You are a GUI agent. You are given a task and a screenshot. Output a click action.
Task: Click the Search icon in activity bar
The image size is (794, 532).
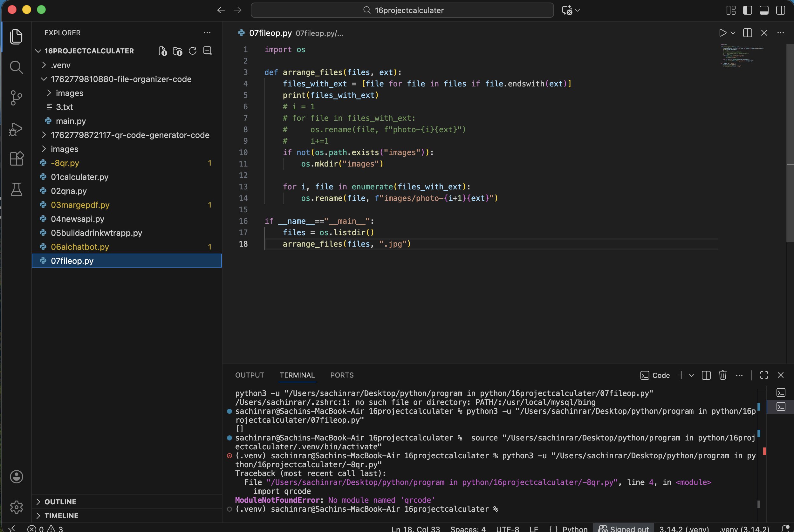[16, 67]
